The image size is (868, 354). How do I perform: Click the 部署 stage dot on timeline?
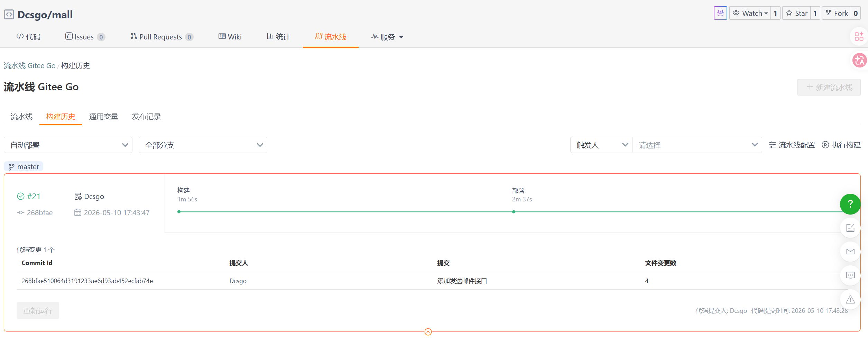(514, 212)
